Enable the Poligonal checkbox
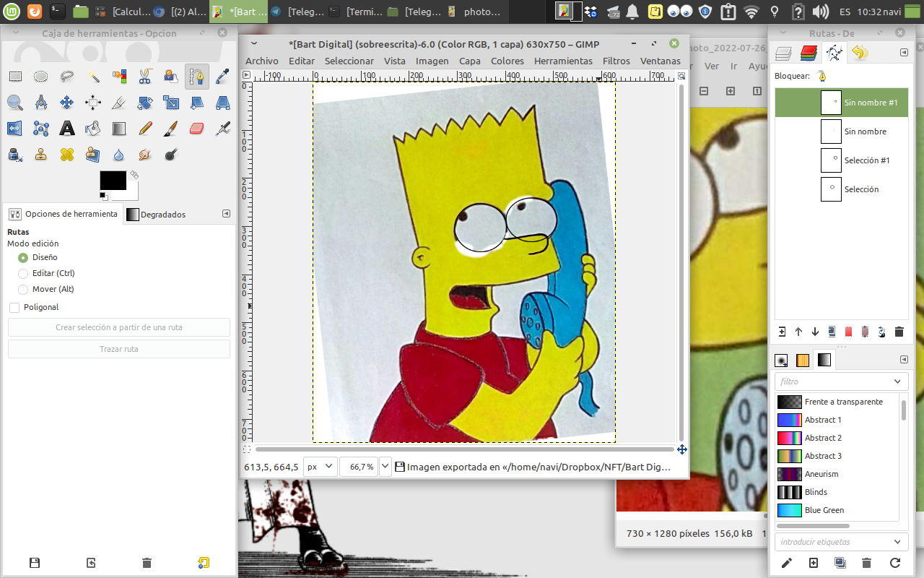924x578 pixels. pos(14,308)
